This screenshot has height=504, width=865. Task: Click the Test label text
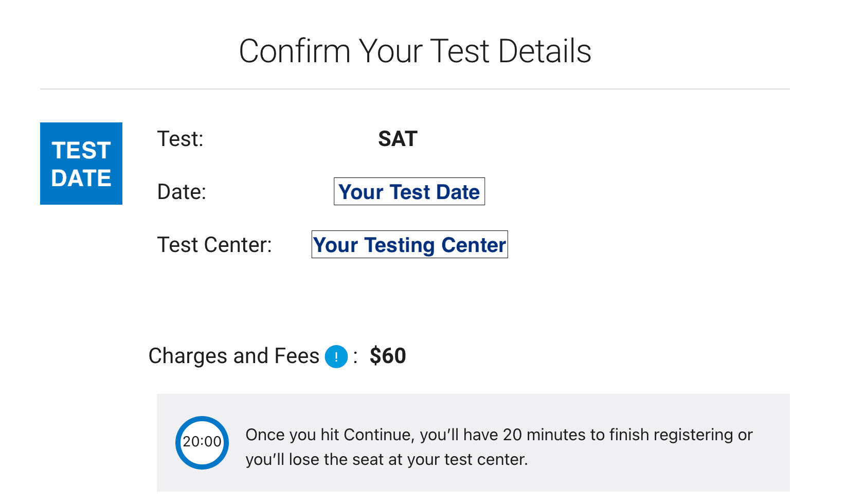coord(181,139)
